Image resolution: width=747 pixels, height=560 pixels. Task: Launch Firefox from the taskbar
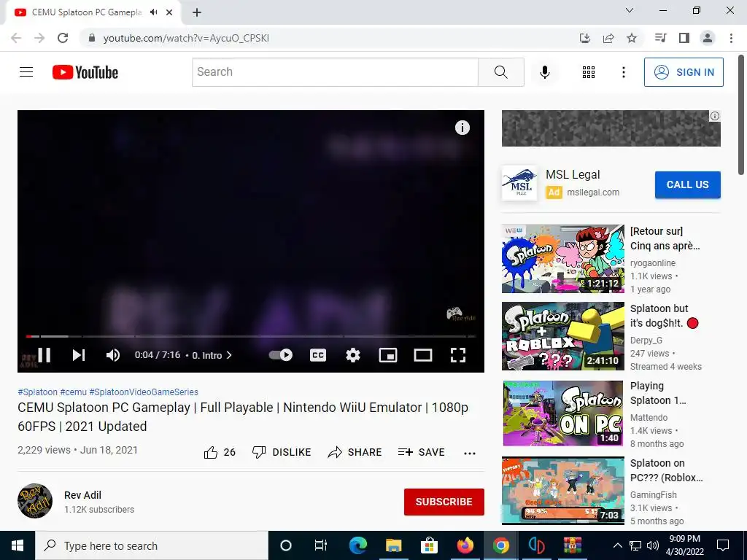tap(465, 545)
